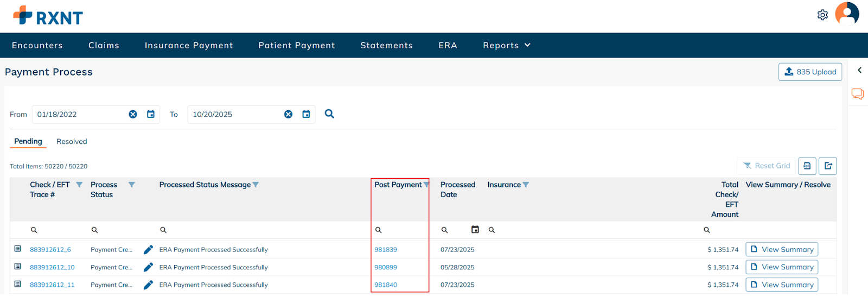Open the Reports dropdown menu

pyautogui.click(x=506, y=46)
